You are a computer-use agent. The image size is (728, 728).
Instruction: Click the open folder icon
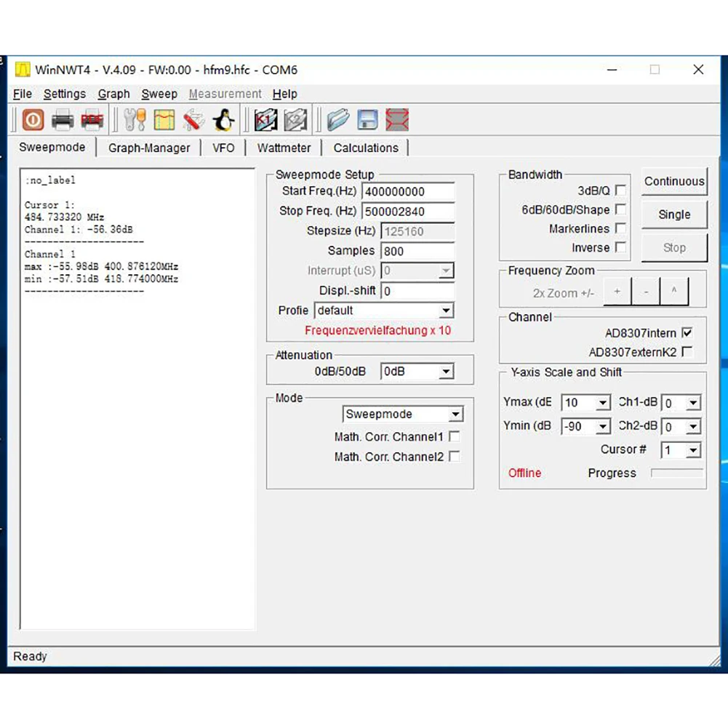pyautogui.click(x=338, y=120)
